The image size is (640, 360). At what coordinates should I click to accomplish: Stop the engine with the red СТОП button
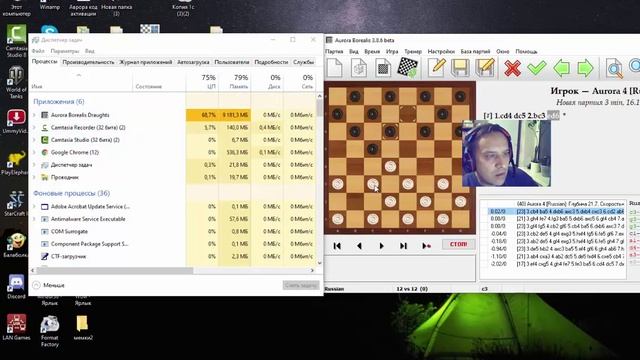point(458,244)
